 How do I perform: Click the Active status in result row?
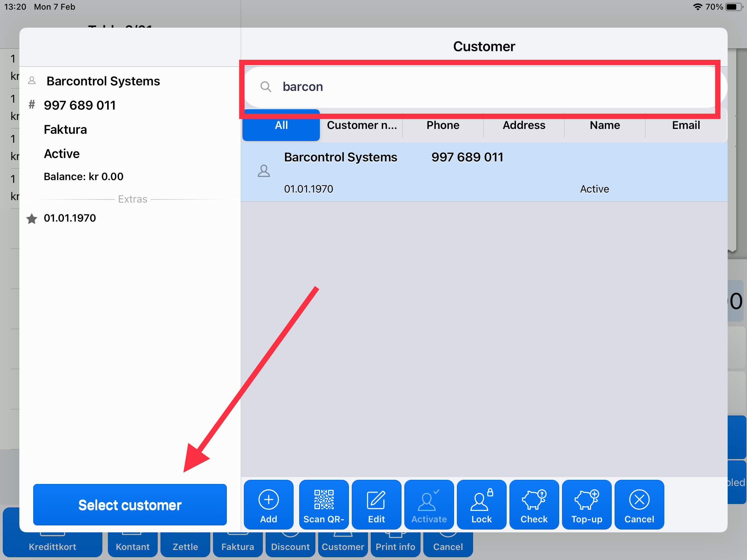pos(594,189)
